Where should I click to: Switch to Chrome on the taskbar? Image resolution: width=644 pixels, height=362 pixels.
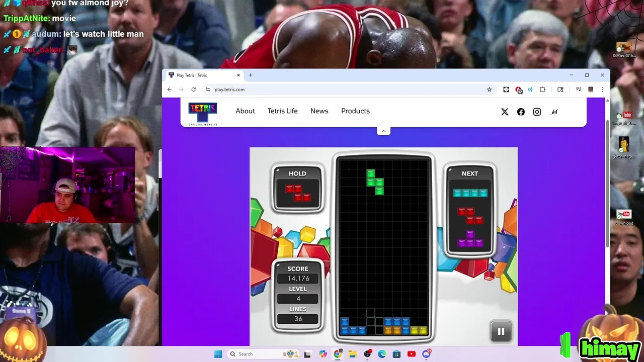338,354
